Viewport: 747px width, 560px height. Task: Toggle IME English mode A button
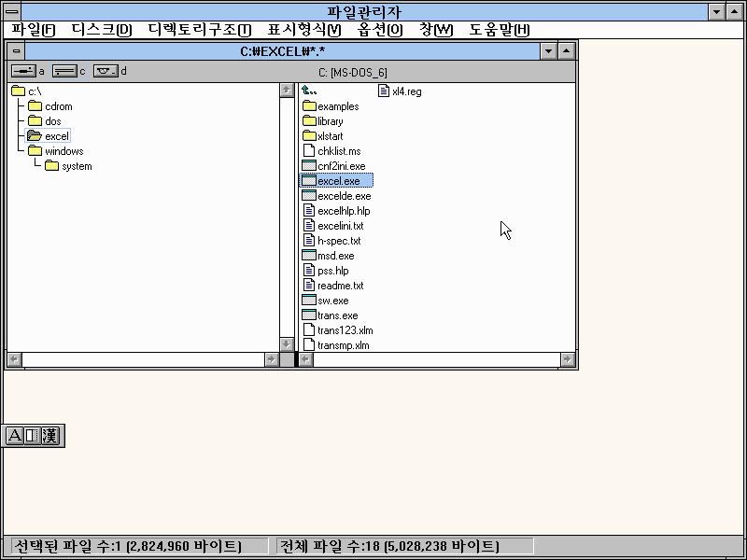15,435
